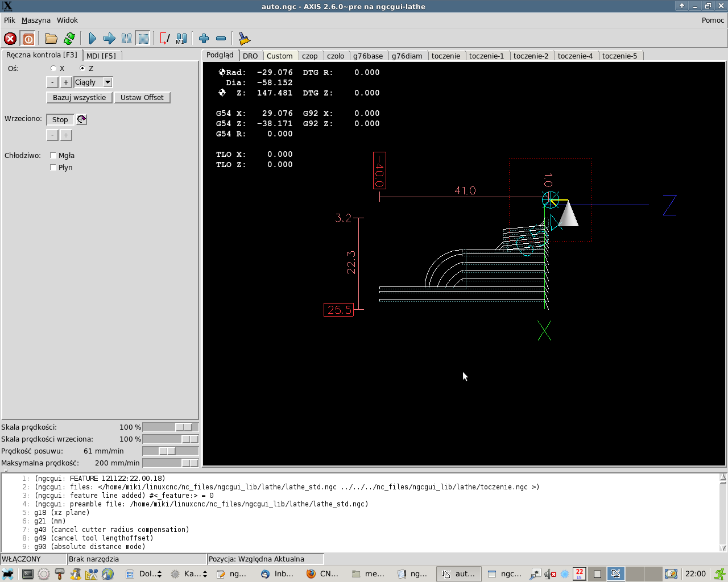
Task: Click Prędkość posuwu slider
Action: point(171,451)
